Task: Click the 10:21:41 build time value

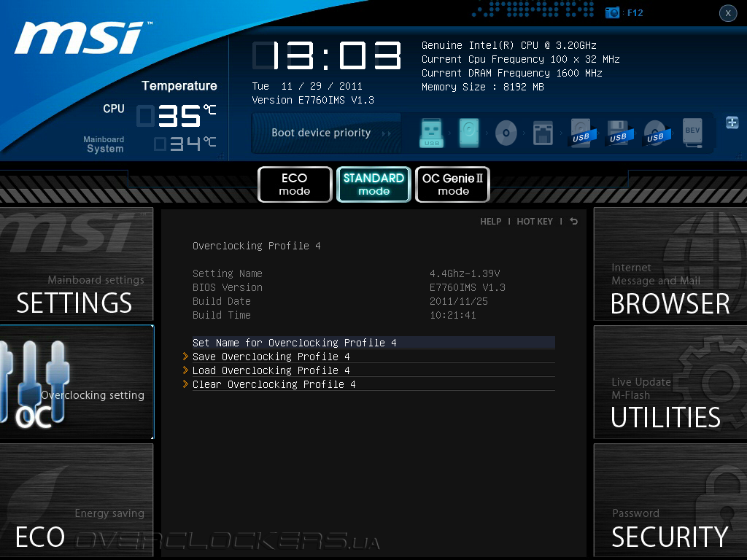Action: click(452, 315)
